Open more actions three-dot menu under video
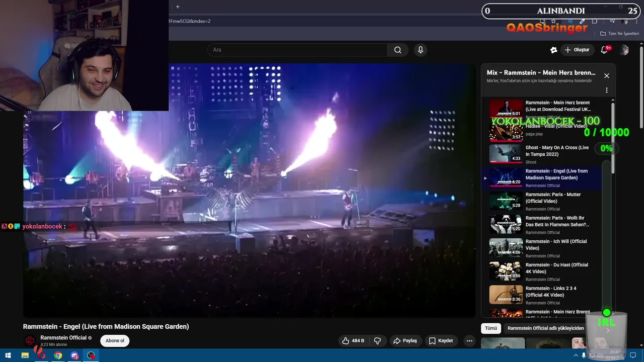Image resolution: width=644 pixels, height=362 pixels. tap(469, 340)
